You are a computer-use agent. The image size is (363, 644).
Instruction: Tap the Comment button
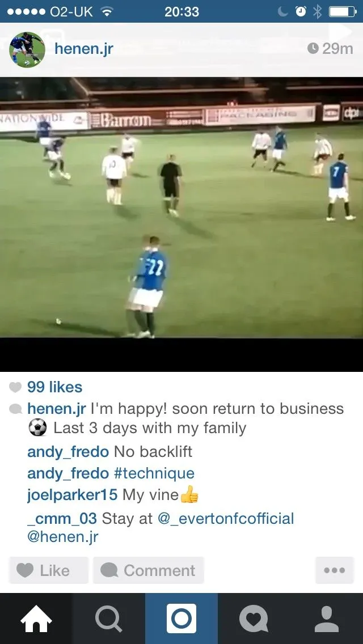(149, 570)
